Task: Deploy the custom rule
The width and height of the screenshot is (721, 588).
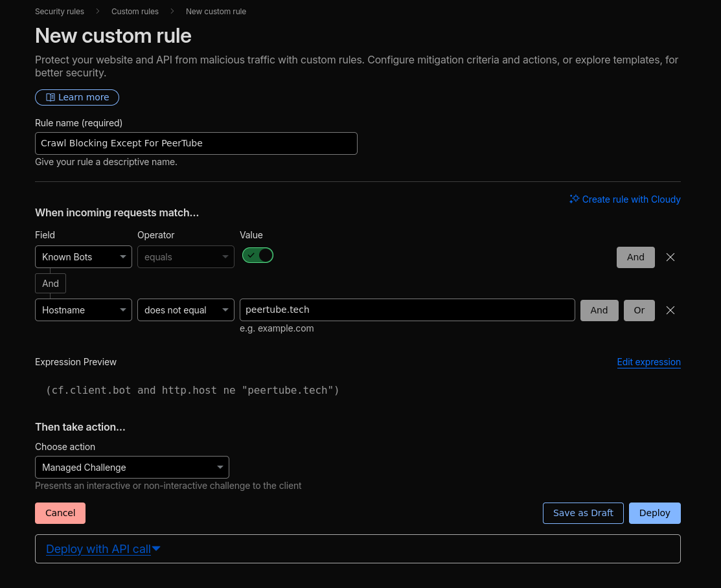Action: 655,513
